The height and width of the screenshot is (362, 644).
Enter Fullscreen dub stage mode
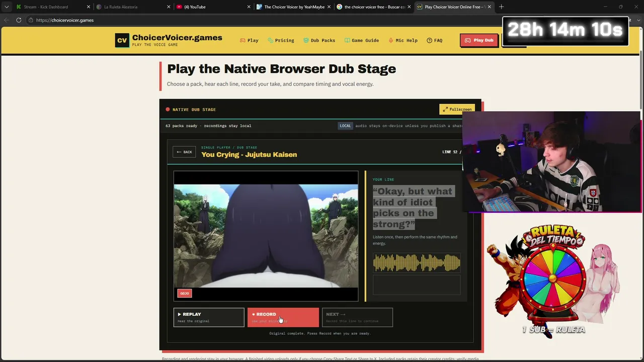coord(457,109)
